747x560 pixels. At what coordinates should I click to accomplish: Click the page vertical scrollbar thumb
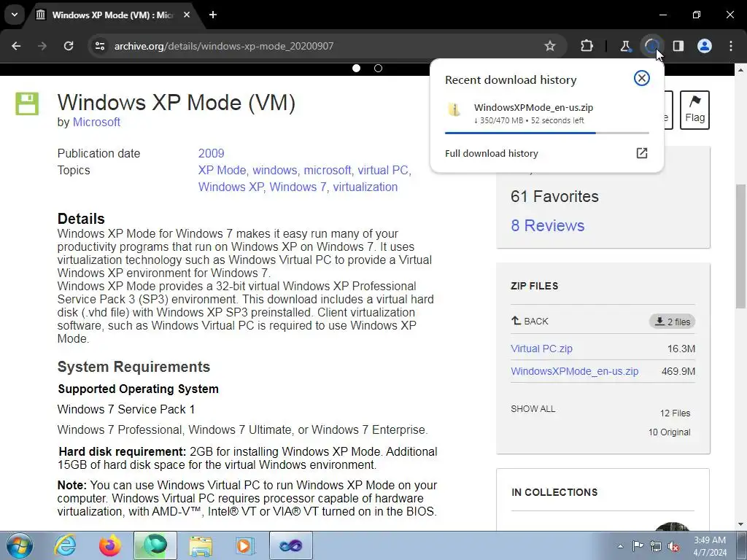pos(740,246)
